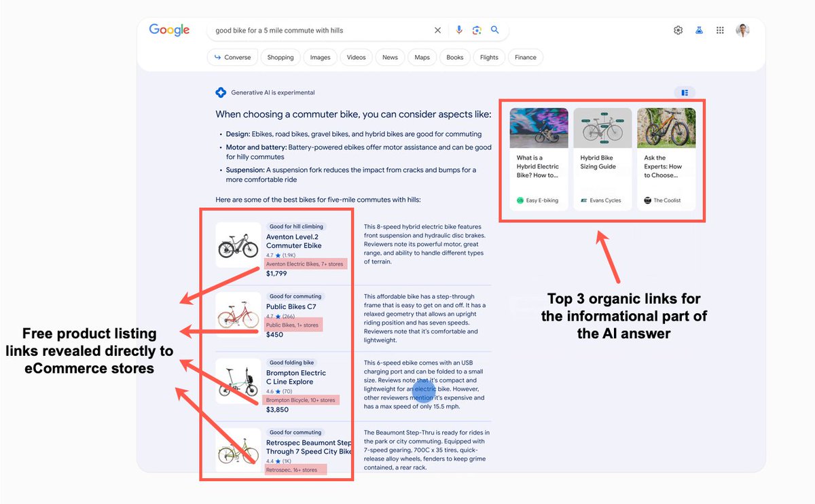Click the Brompton folding bike thumbnail
Screen dimensions: 815x504
coord(238,382)
